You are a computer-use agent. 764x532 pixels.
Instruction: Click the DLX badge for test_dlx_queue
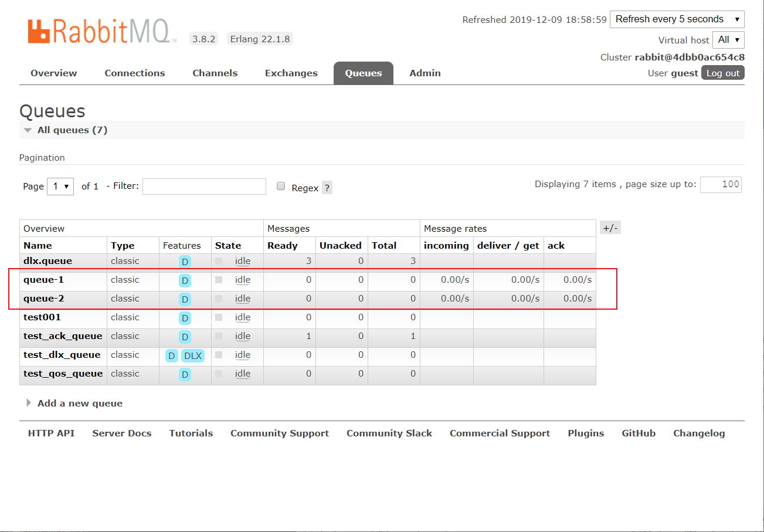pyautogui.click(x=193, y=355)
